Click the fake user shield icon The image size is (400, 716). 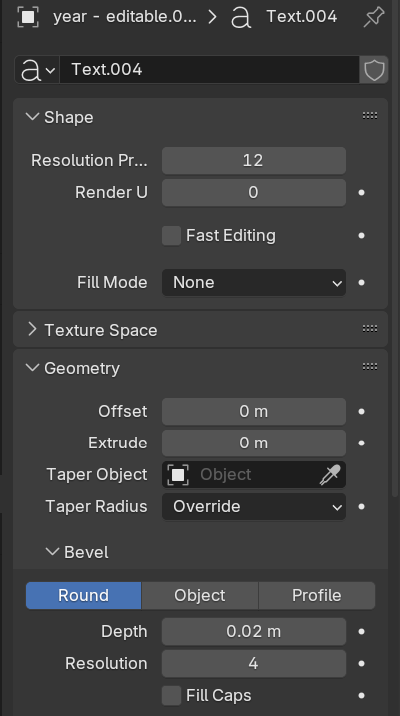[374, 70]
